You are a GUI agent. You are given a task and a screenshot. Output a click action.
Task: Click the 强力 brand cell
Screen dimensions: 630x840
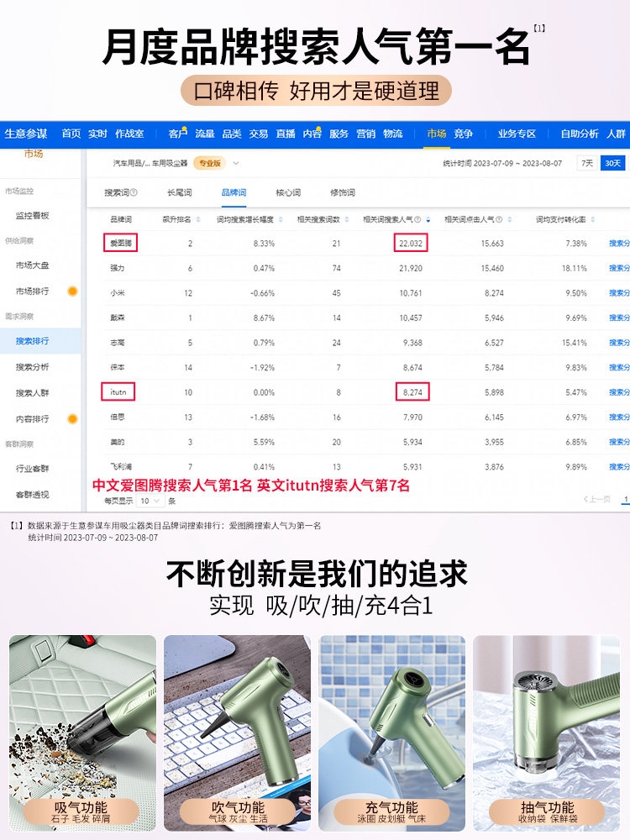pos(118,268)
